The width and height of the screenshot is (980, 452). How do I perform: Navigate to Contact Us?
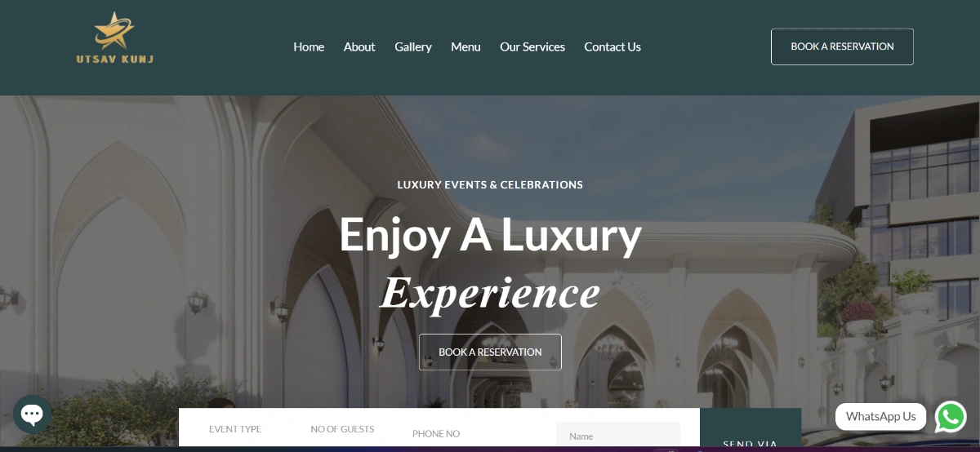pyautogui.click(x=612, y=47)
